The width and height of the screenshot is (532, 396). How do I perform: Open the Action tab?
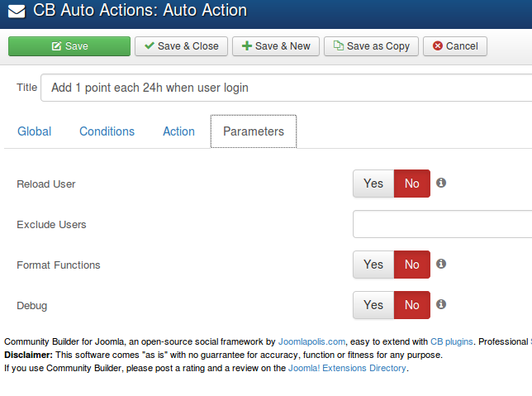click(178, 131)
